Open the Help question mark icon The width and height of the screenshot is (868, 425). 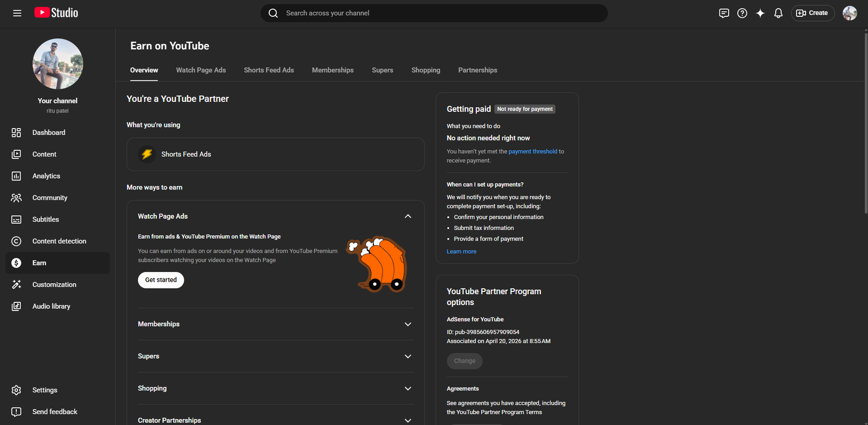(742, 13)
